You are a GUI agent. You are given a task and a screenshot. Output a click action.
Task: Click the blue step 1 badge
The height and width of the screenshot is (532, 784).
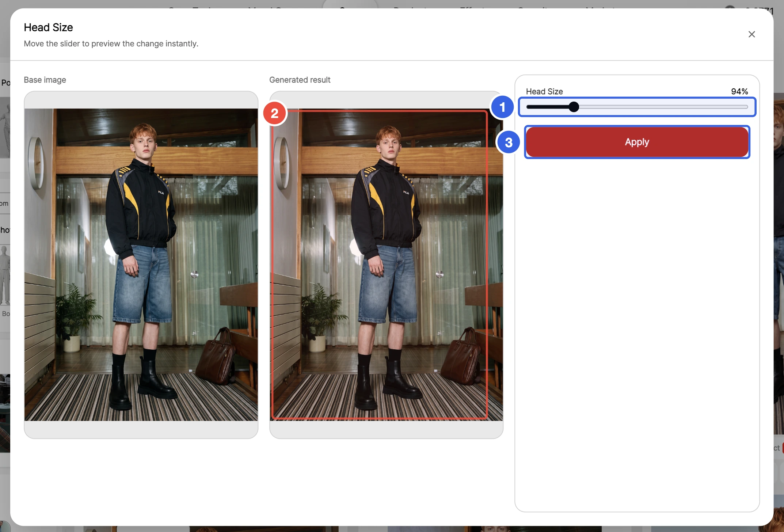502,107
